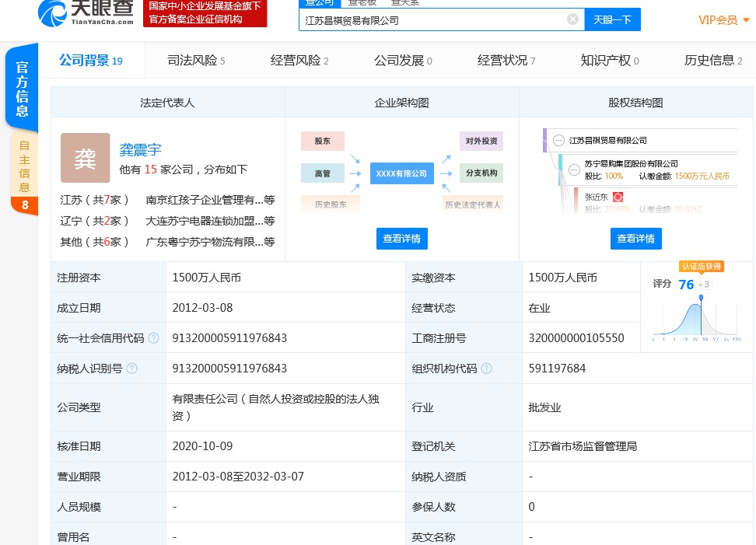Click the TianYanCha logo
This screenshot has height=545, width=756.
pyautogui.click(x=86, y=13)
